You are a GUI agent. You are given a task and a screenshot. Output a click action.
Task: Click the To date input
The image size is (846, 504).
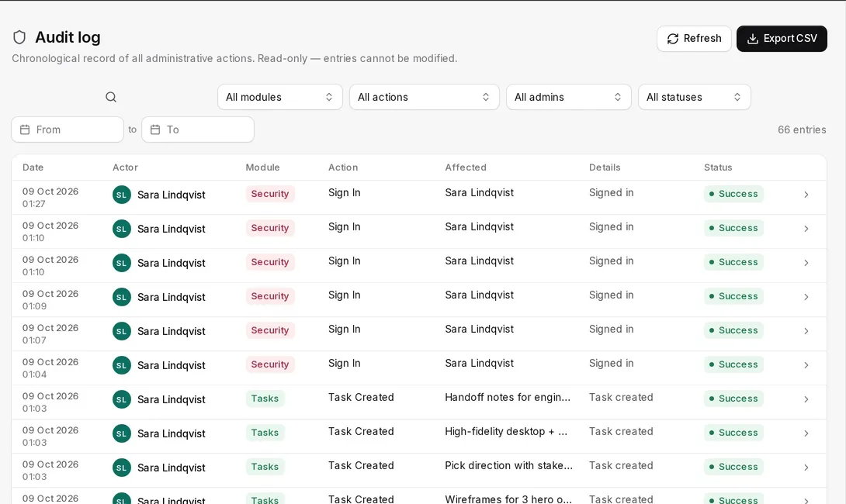pos(198,129)
